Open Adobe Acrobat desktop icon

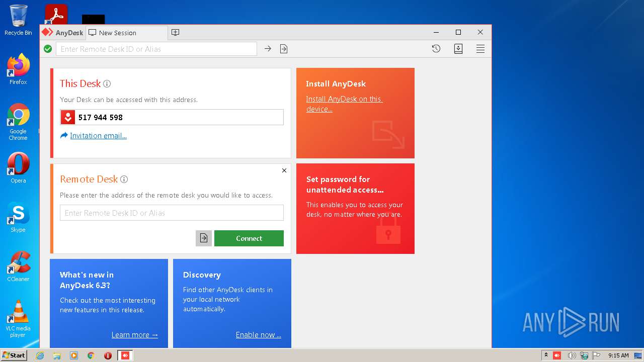point(56,14)
